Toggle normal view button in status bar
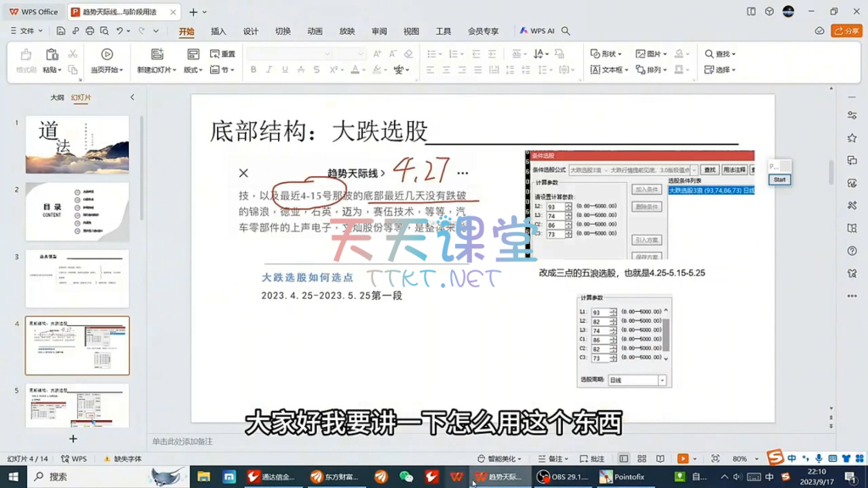The image size is (868, 488). [624, 459]
